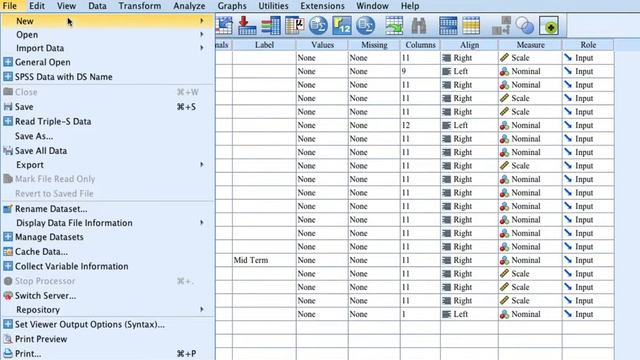Click the plus icon beside SPSS Data with DS Name
The image size is (640, 360).
pos(8,76)
